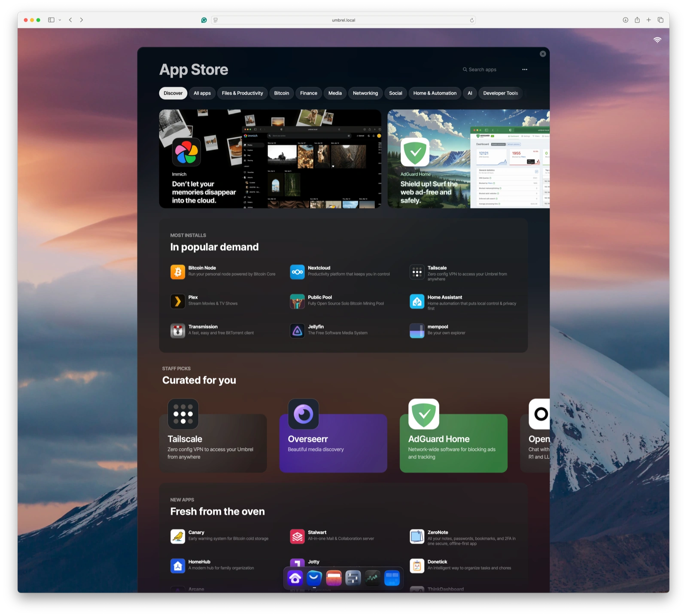Expand the Safari sidebar options chevron
The height and width of the screenshot is (616, 687).
[60, 20]
